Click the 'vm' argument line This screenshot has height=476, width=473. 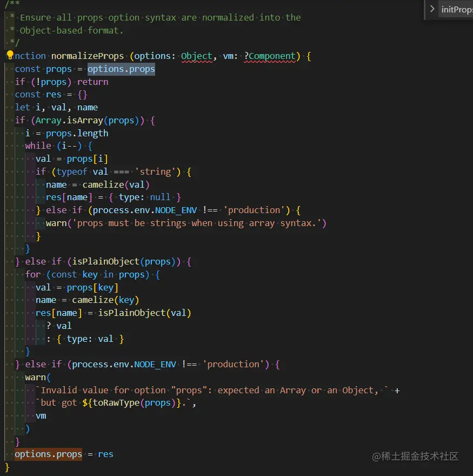point(41,416)
